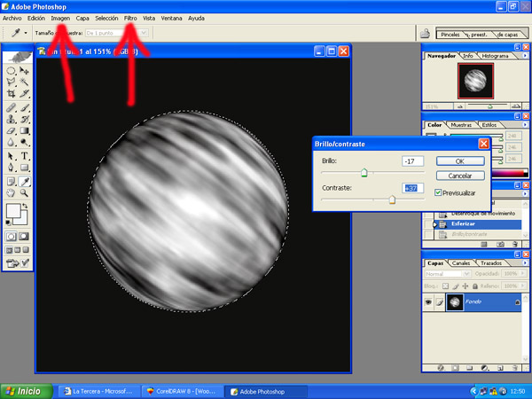Open Navegador panel flyout menu arrow
This screenshot has width=532, height=399.
click(525, 55)
